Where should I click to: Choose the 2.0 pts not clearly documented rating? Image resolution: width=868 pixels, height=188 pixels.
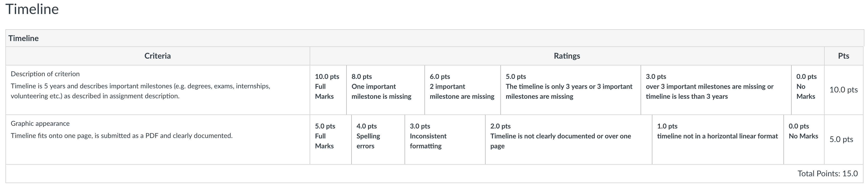569,140
